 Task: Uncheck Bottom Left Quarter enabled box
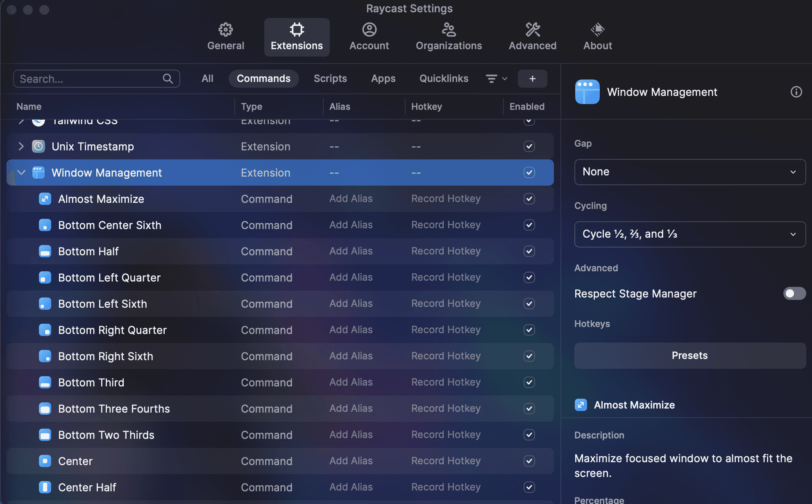coord(529,277)
